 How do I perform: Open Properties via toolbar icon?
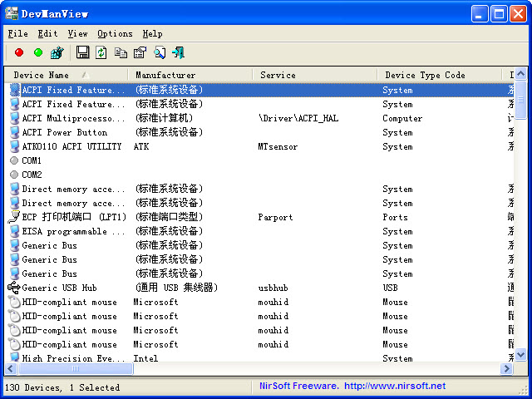[x=140, y=52]
